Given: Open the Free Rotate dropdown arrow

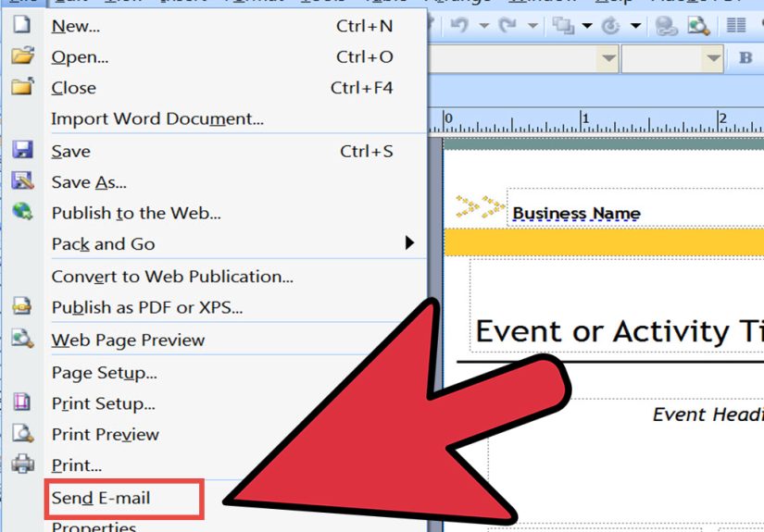Looking at the screenshot, I should (x=636, y=25).
